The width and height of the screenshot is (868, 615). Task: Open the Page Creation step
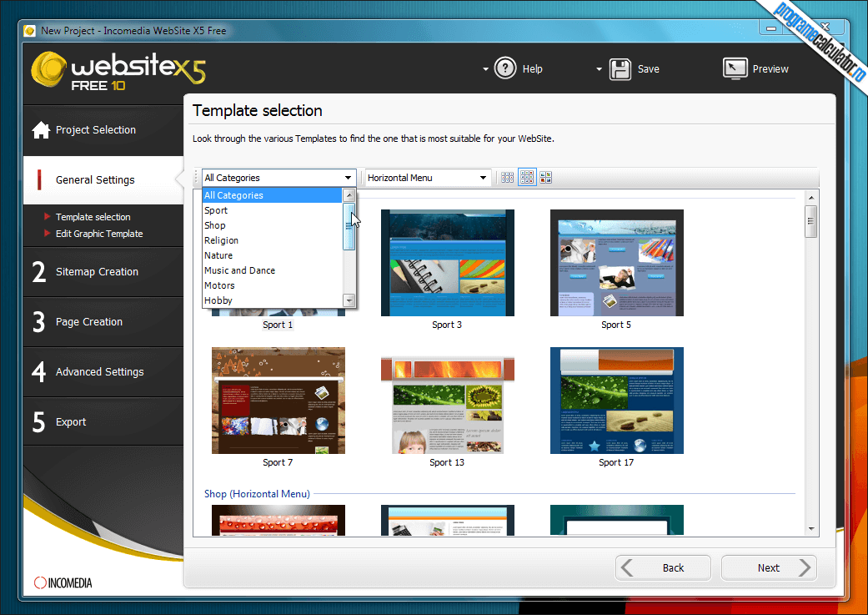(x=103, y=322)
